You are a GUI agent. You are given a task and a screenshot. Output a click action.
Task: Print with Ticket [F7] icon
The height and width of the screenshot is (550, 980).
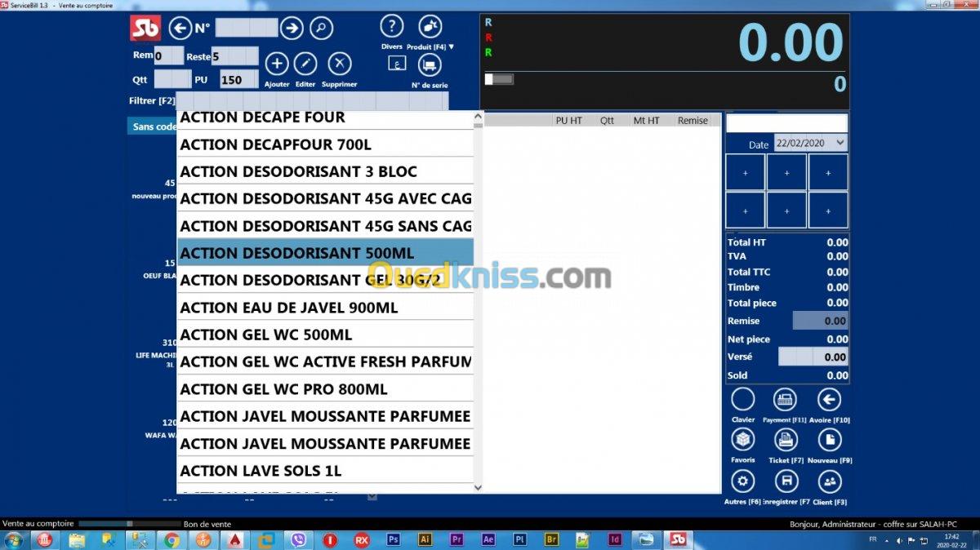786,440
